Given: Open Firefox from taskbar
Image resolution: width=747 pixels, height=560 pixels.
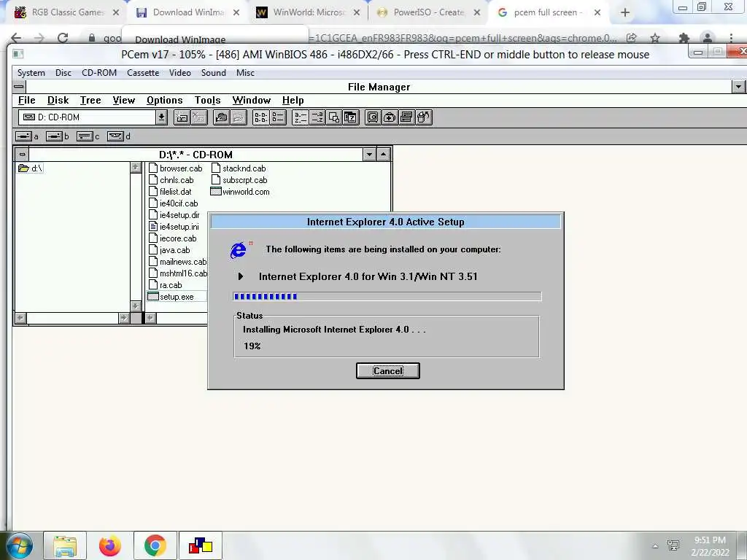Looking at the screenshot, I should 110,545.
